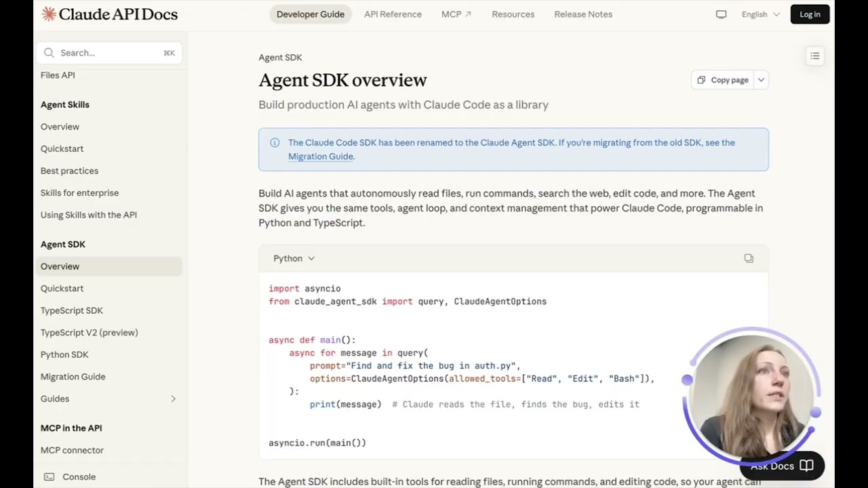Open Migration Guide sidebar item

click(73, 376)
